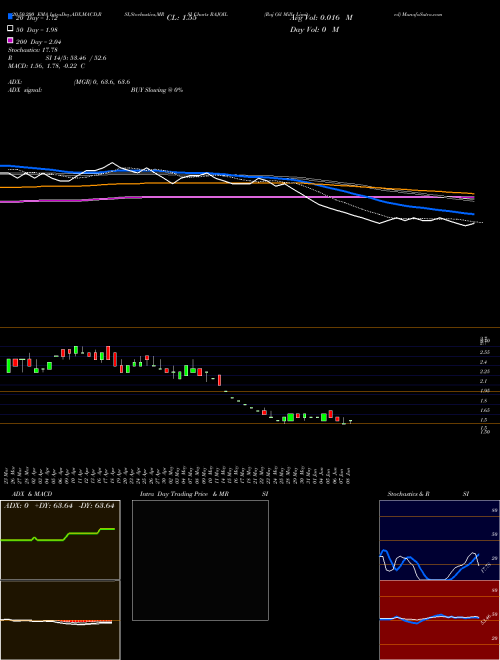This screenshot has height=660, width=500.
Task: Click the red-background RSI chart panel
Action: [x=439, y=620]
